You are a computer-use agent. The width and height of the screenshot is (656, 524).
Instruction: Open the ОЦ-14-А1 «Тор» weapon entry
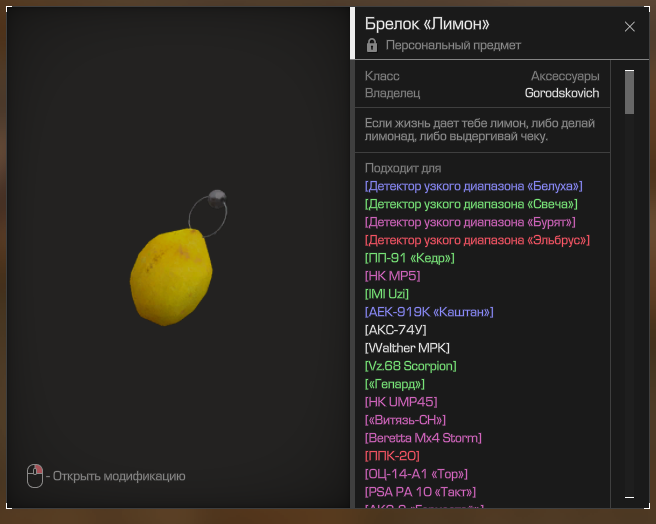click(416, 474)
